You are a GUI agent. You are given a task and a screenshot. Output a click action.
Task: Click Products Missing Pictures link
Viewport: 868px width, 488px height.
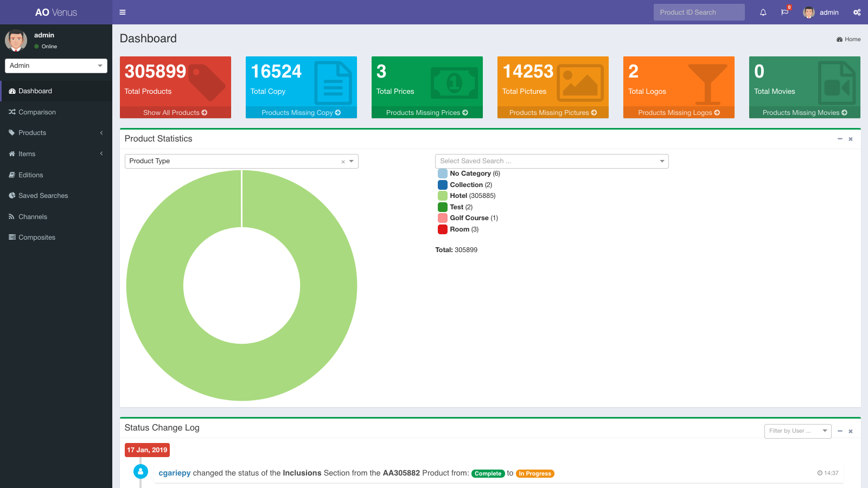pos(553,113)
